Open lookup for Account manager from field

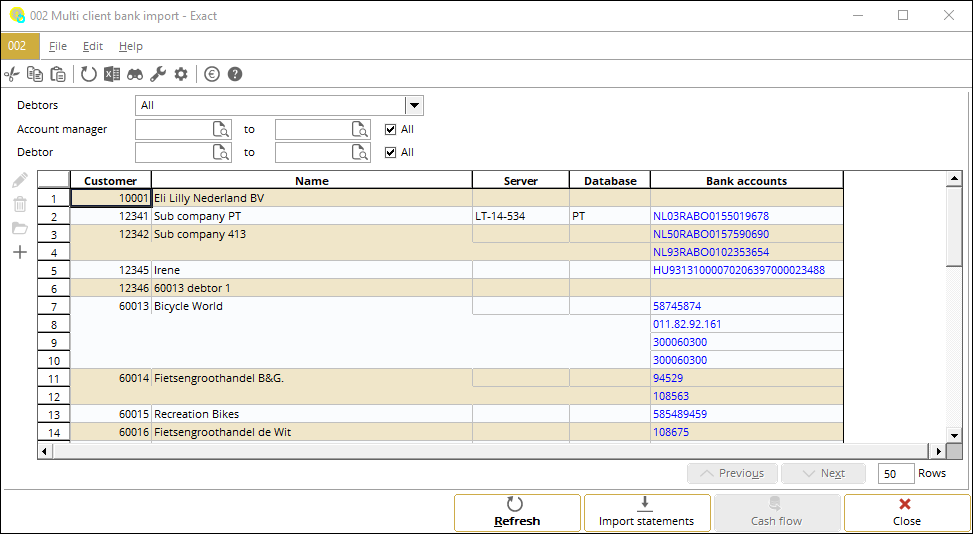[x=221, y=129]
